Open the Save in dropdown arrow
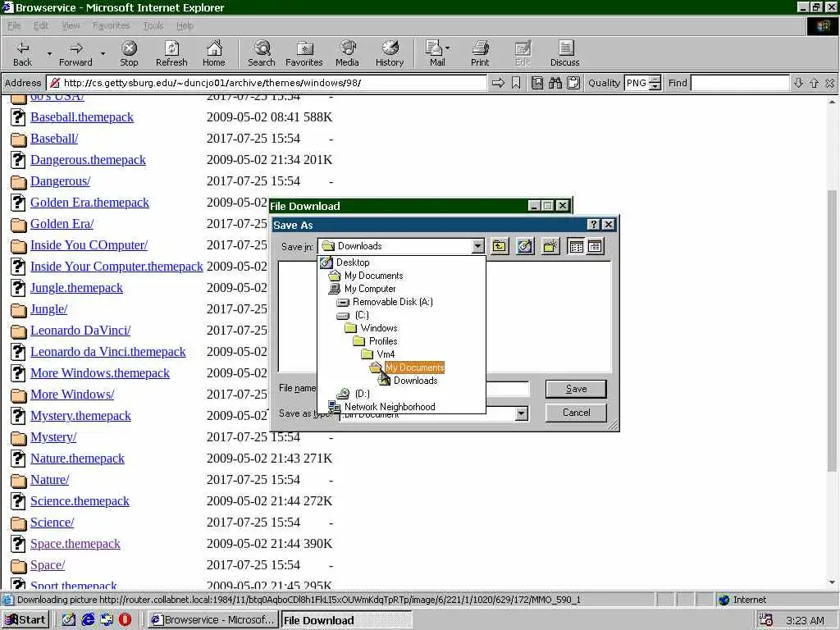840x630 pixels. coord(477,246)
